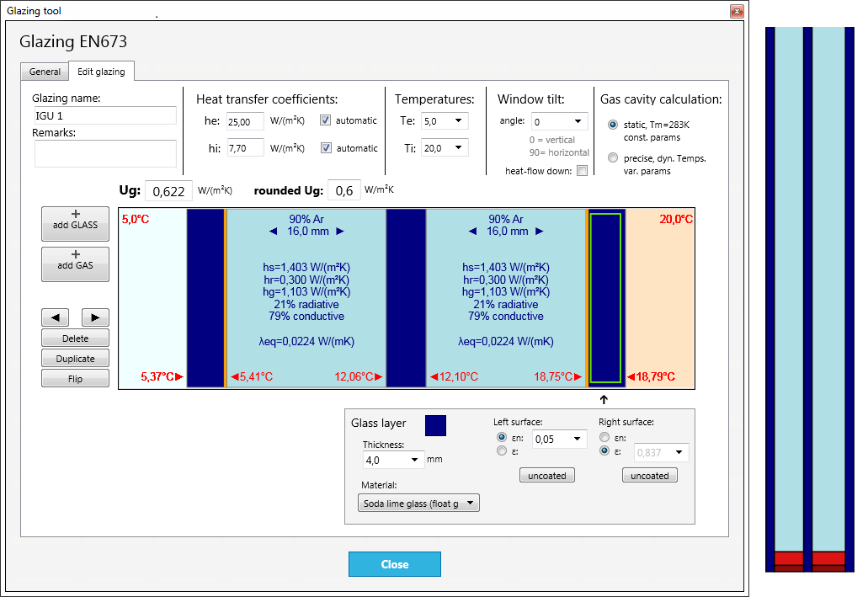
Task: Select precise dynamic temps calculation option
Action: [x=612, y=157]
